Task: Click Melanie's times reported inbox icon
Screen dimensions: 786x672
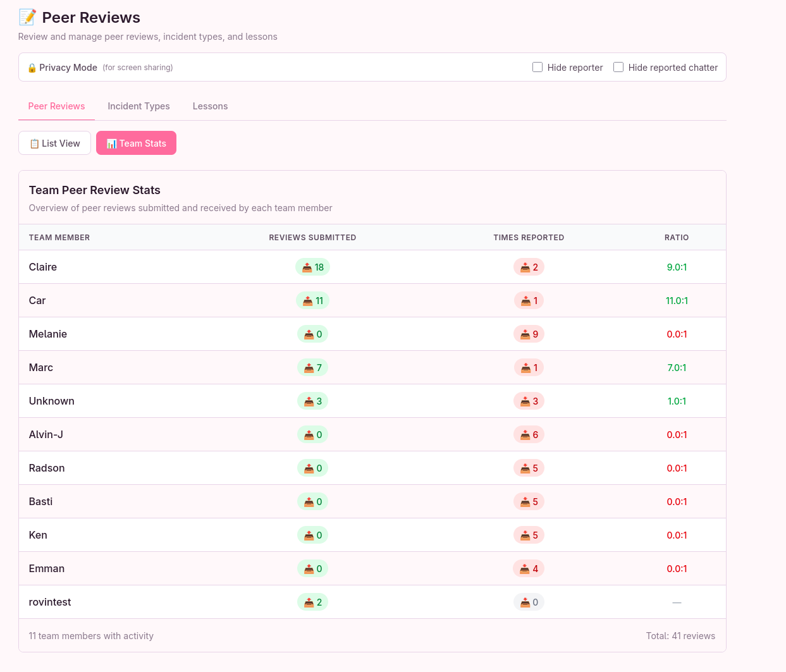Action: [x=525, y=334]
